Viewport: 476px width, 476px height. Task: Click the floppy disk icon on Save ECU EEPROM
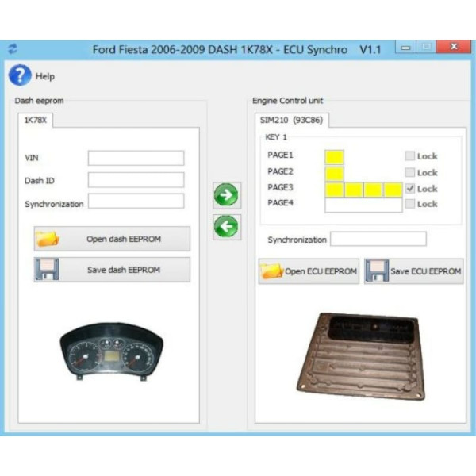tap(377, 271)
